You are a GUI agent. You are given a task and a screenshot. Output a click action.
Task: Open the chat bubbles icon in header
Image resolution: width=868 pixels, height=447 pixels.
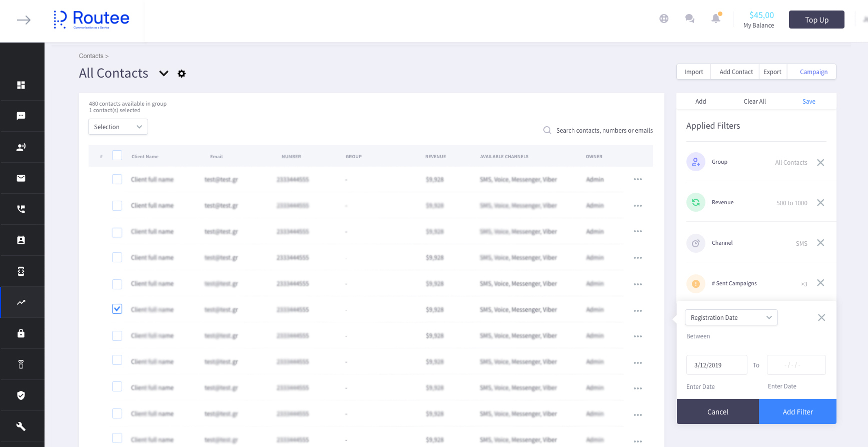690,19
